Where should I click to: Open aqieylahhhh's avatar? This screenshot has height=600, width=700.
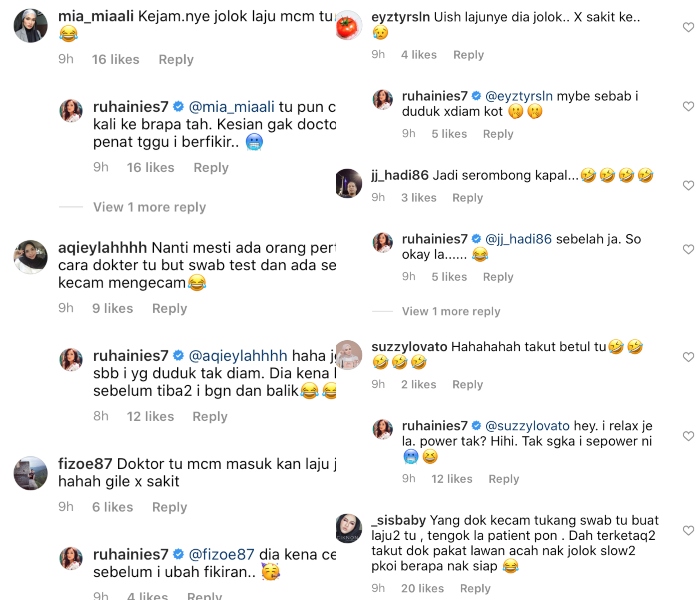point(30,257)
